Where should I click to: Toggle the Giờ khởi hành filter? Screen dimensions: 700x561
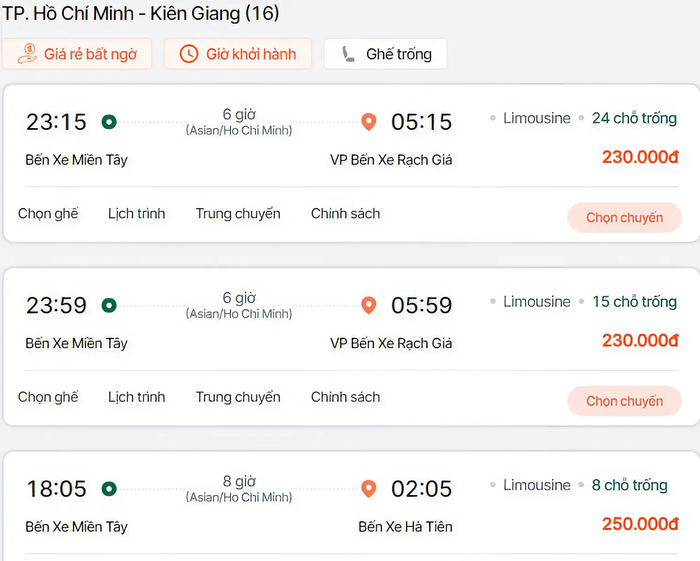point(238,54)
